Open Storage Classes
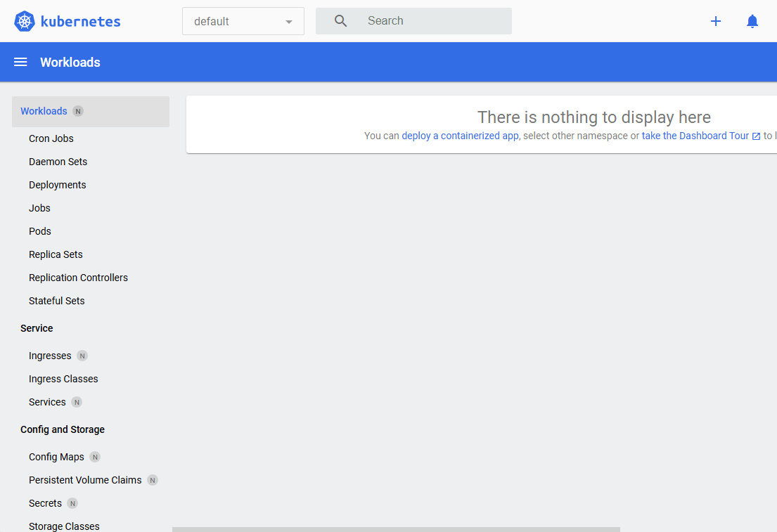This screenshot has height=532, width=777. pos(64,526)
